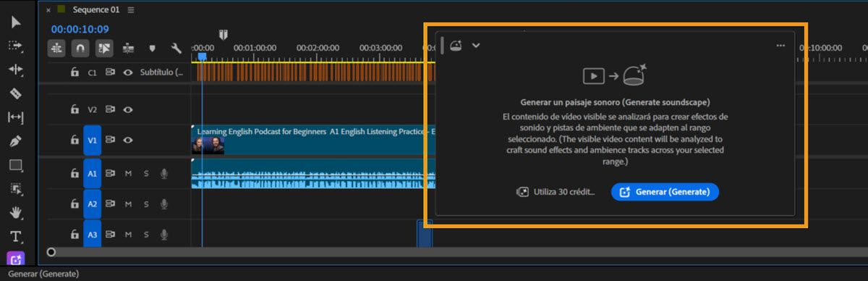This screenshot has width=868, height=281.
Task: Toggle lock on A3 track
Action: 74,235
